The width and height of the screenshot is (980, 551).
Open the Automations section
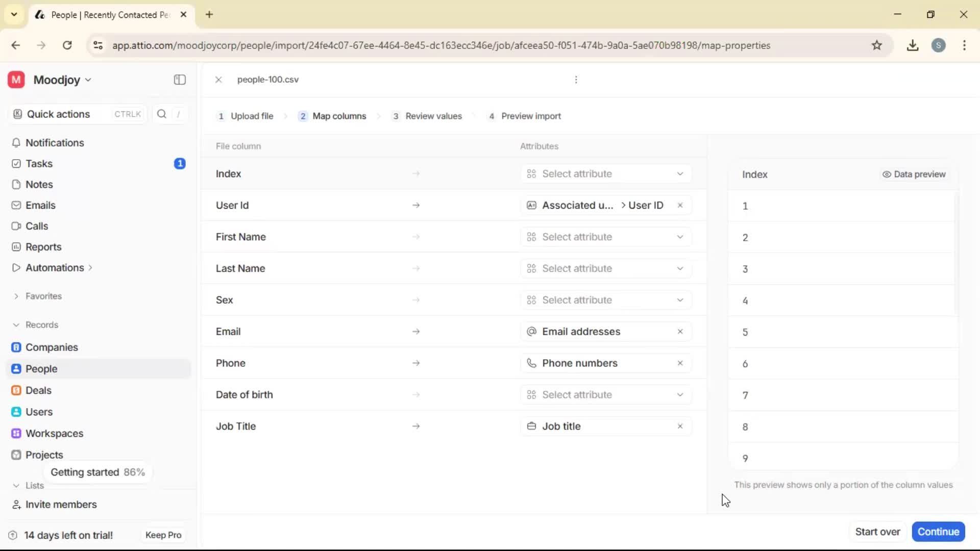tap(53, 267)
